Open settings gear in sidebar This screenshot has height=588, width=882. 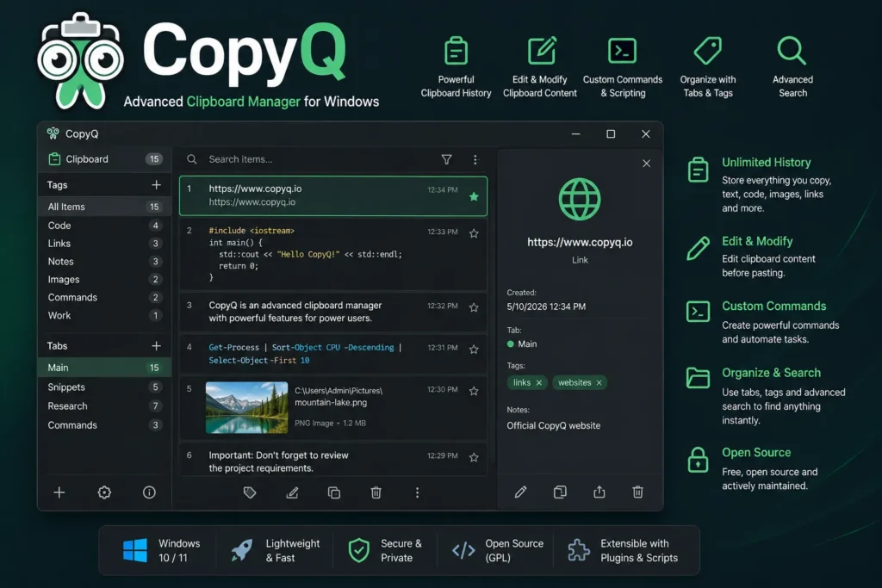104,493
